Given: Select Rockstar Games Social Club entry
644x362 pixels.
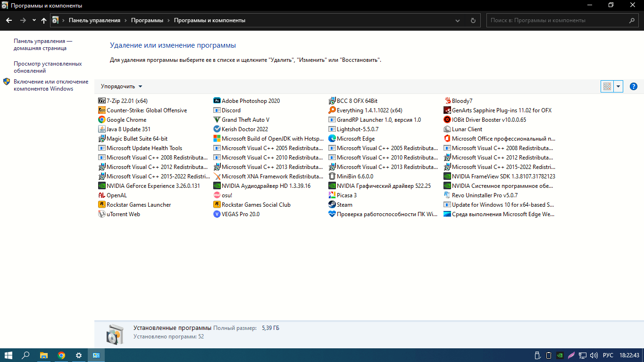Looking at the screenshot, I should [251, 205].
